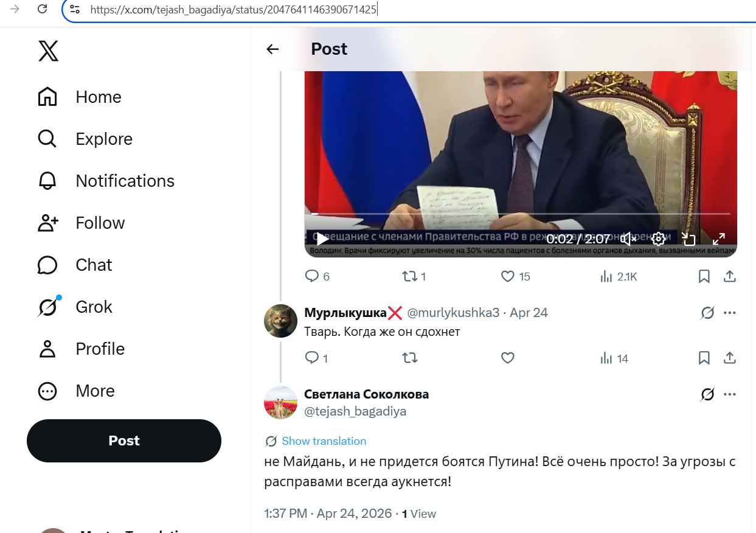The width and height of the screenshot is (756, 533).
Task: Open more options on Светлана Соколкова post
Action: click(x=730, y=394)
